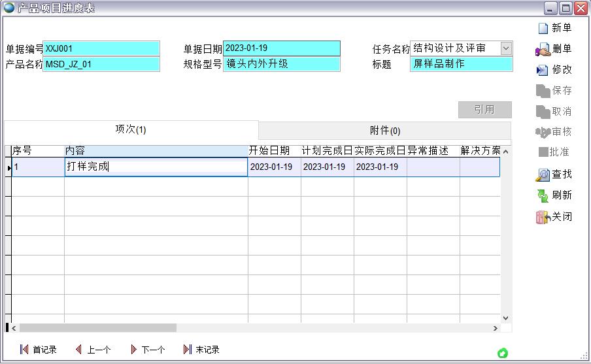Click the 查找 (Find) icon
This screenshot has width=591, height=364.
coord(543,174)
